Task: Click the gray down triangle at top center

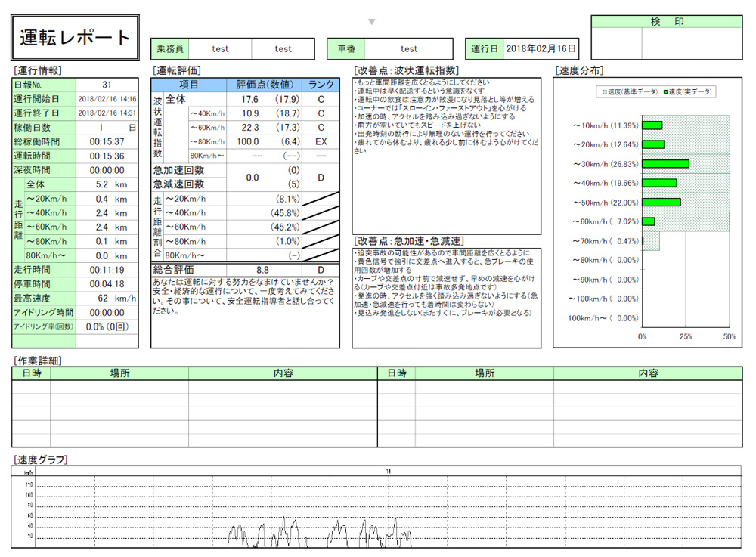Action: pos(371,22)
